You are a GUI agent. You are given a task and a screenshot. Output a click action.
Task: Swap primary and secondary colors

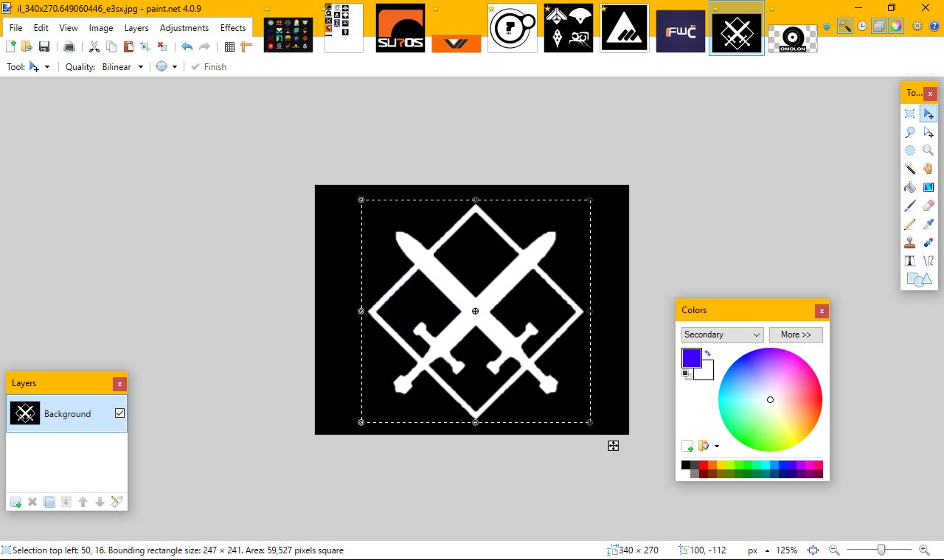point(708,354)
